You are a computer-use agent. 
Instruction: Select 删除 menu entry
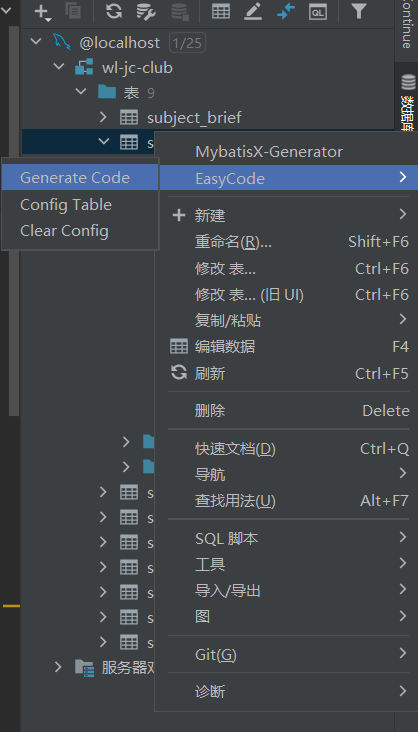pos(288,411)
